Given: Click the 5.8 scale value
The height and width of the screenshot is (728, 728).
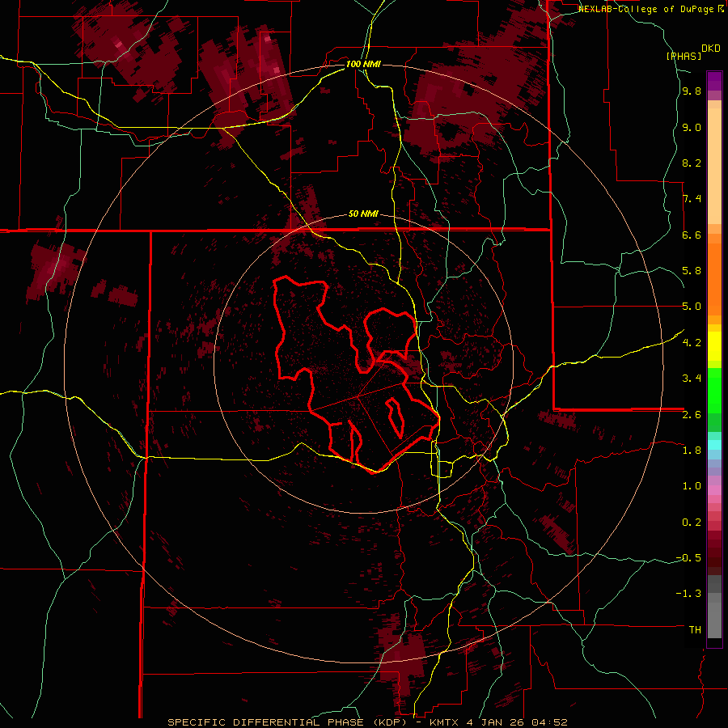Looking at the screenshot, I should [692, 271].
